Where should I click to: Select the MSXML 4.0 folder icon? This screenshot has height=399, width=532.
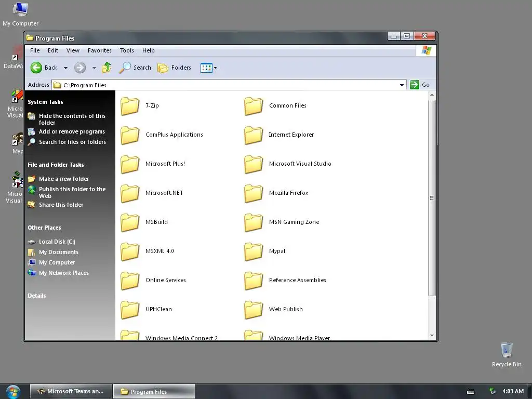click(130, 251)
